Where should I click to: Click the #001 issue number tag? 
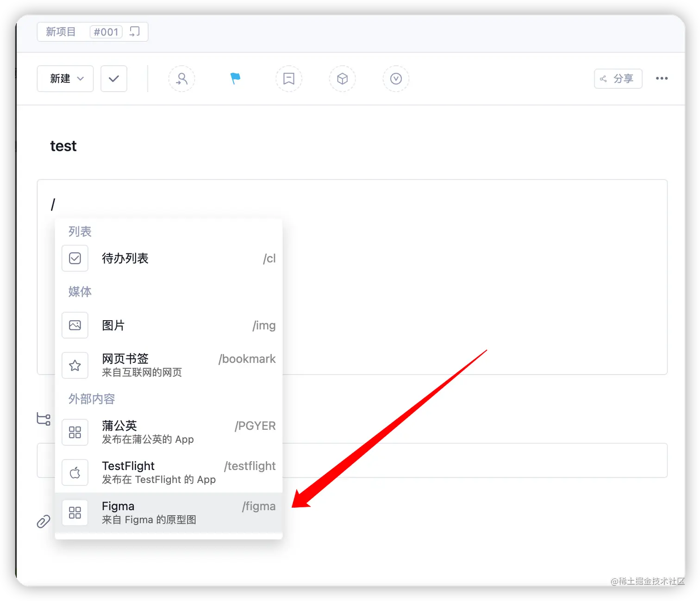click(x=106, y=32)
